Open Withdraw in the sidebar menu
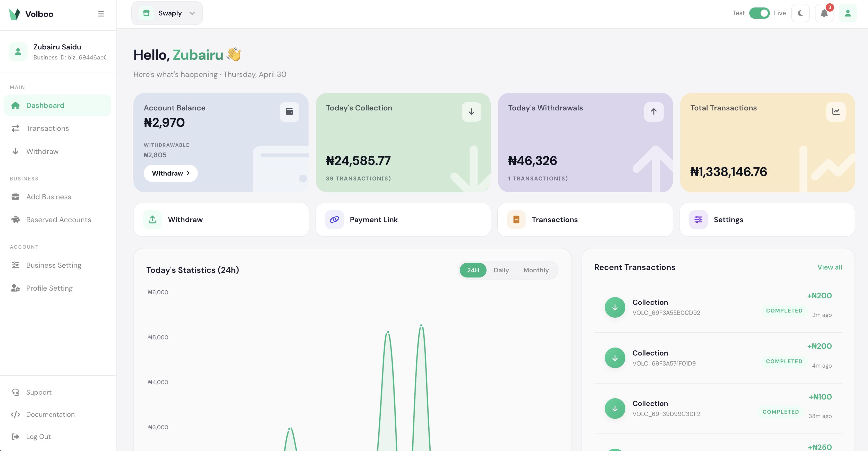This screenshot has height=451, width=868. click(57, 152)
